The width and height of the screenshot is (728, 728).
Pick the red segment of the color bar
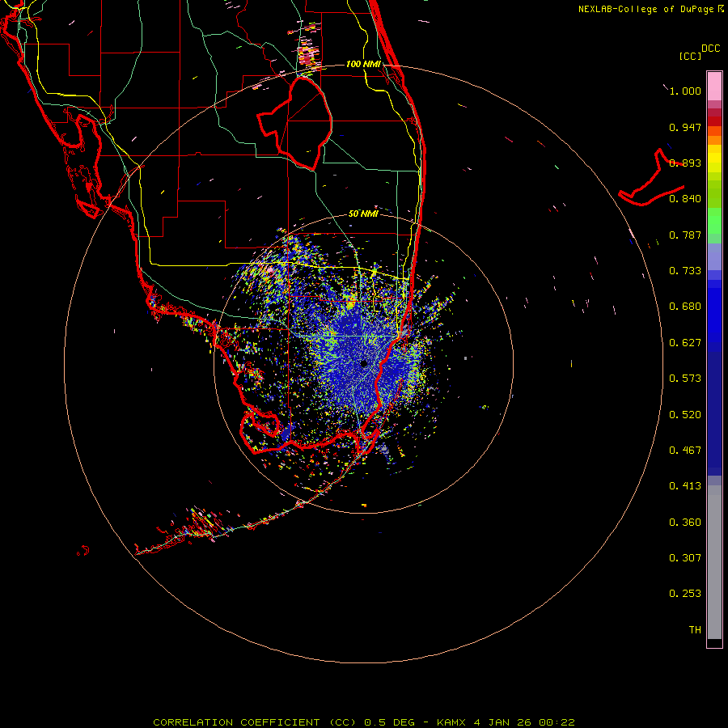click(714, 121)
